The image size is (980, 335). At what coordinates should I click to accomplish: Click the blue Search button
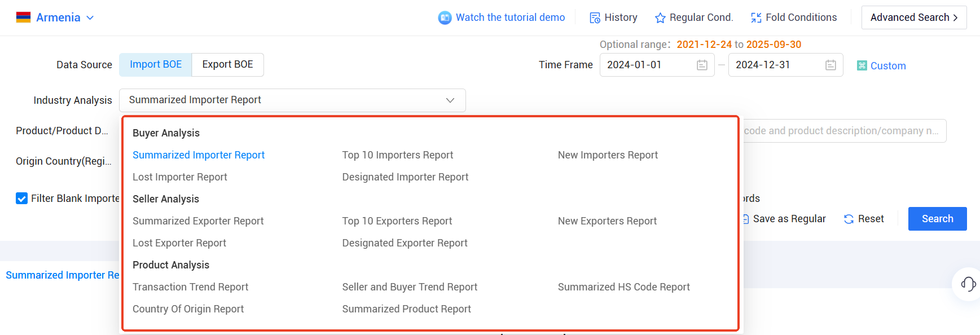[937, 219]
